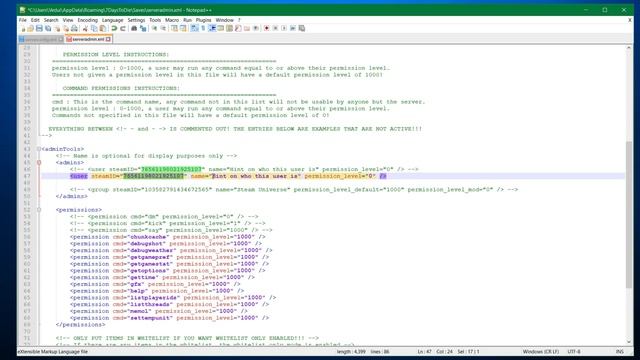Click the Folder as Workspace toolbar icon
This screenshot has height=360, width=640.
[247, 29]
